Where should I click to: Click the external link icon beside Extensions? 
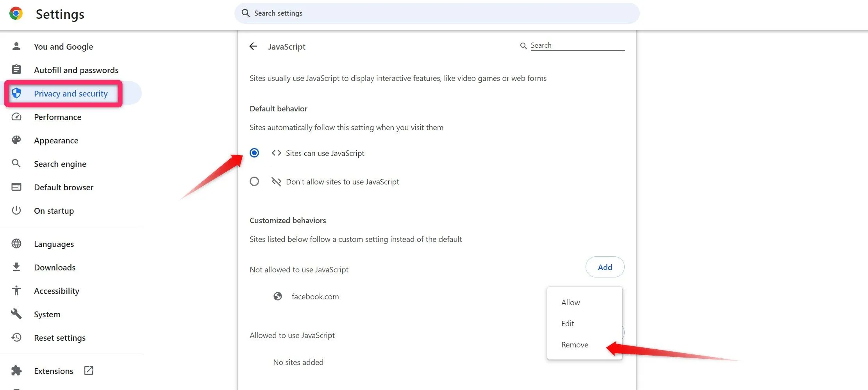[89, 370]
